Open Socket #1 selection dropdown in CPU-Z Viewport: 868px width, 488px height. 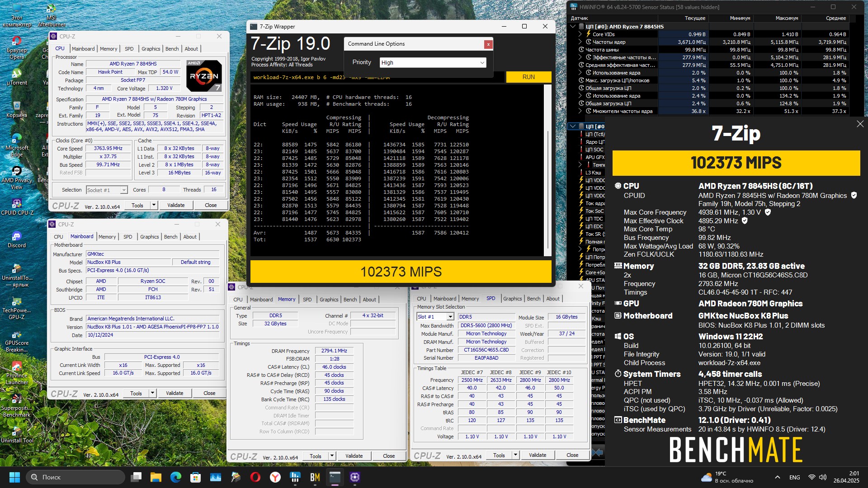[107, 190]
